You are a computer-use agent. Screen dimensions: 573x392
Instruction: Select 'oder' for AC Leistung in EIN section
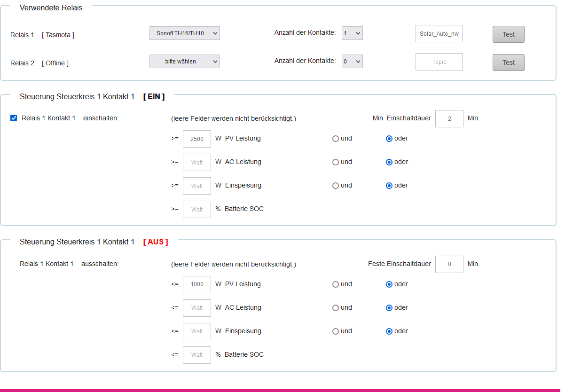[x=389, y=162]
